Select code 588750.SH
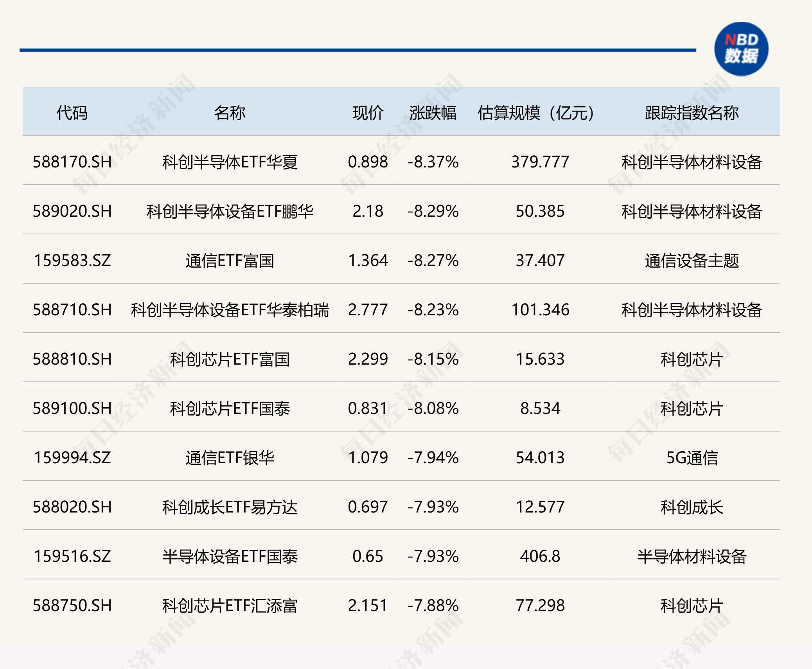The image size is (812, 669). [x=72, y=606]
